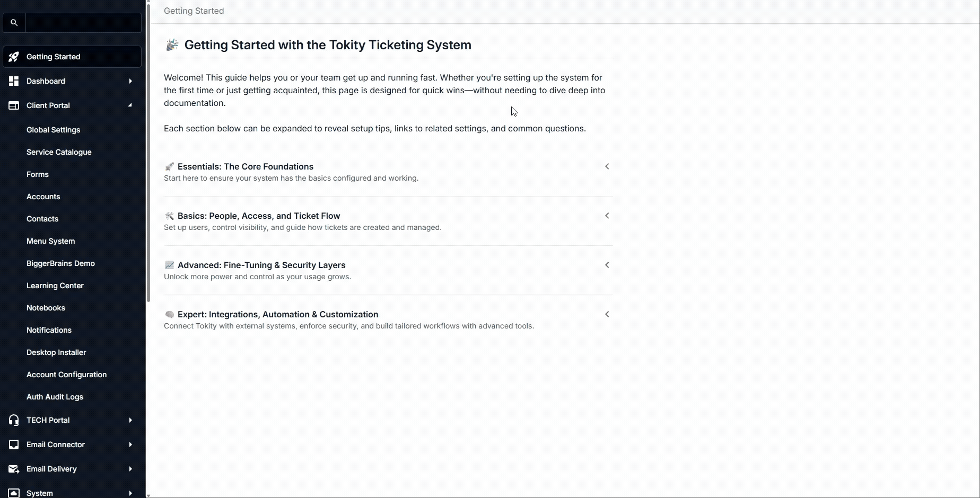Open the Desktop Installer page
The height and width of the screenshot is (498, 980).
[x=56, y=352]
